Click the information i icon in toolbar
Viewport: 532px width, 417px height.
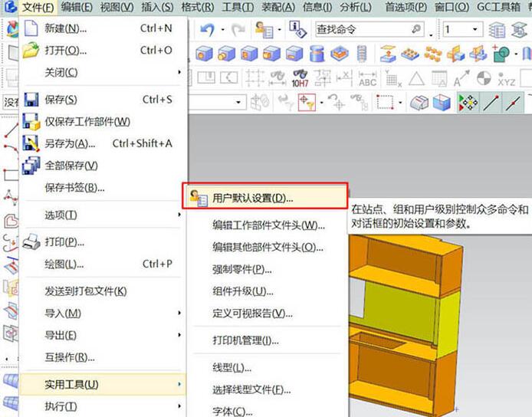[297, 30]
